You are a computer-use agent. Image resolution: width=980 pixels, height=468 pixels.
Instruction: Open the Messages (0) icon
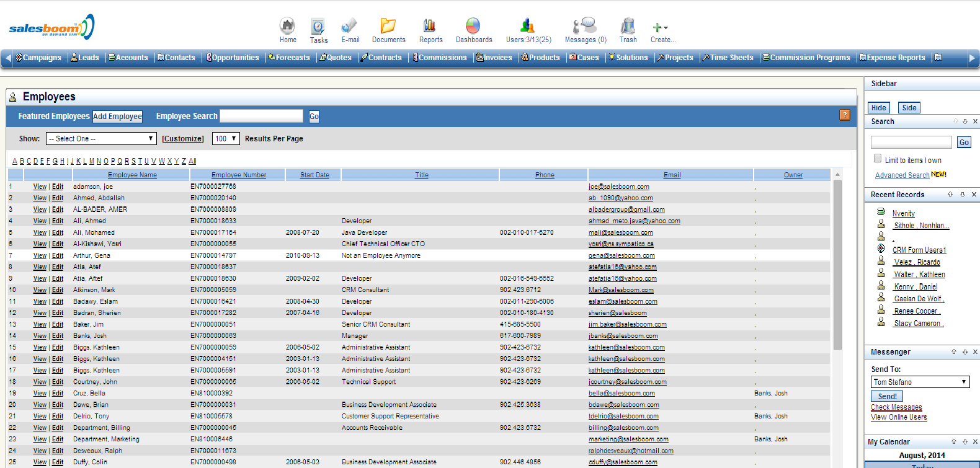pos(585,26)
